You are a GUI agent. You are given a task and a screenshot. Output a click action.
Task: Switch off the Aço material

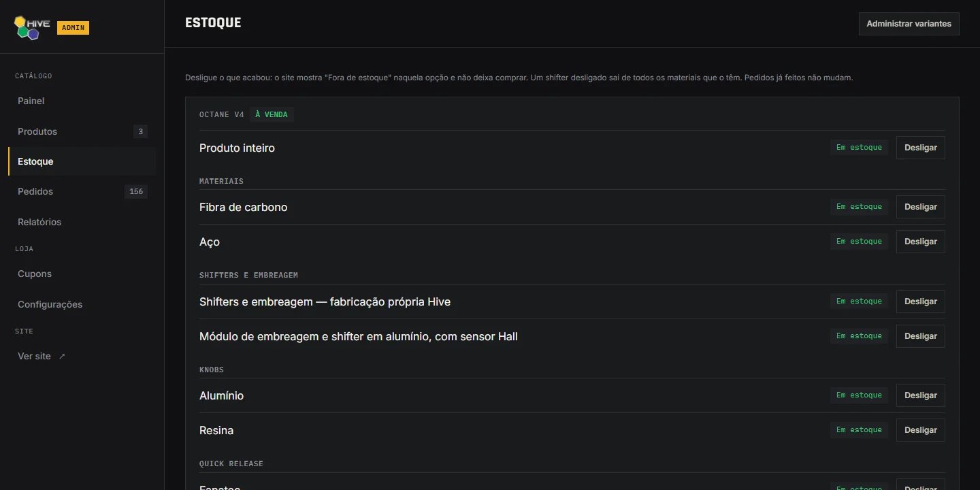pyautogui.click(x=920, y=242)
